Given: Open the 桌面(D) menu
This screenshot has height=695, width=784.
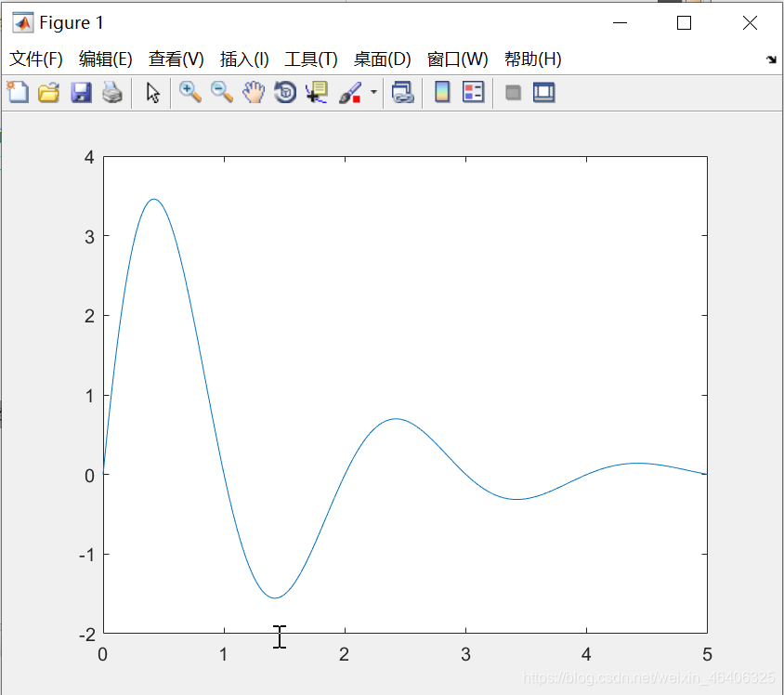Looking at the screenshot, I should (382, 59).
